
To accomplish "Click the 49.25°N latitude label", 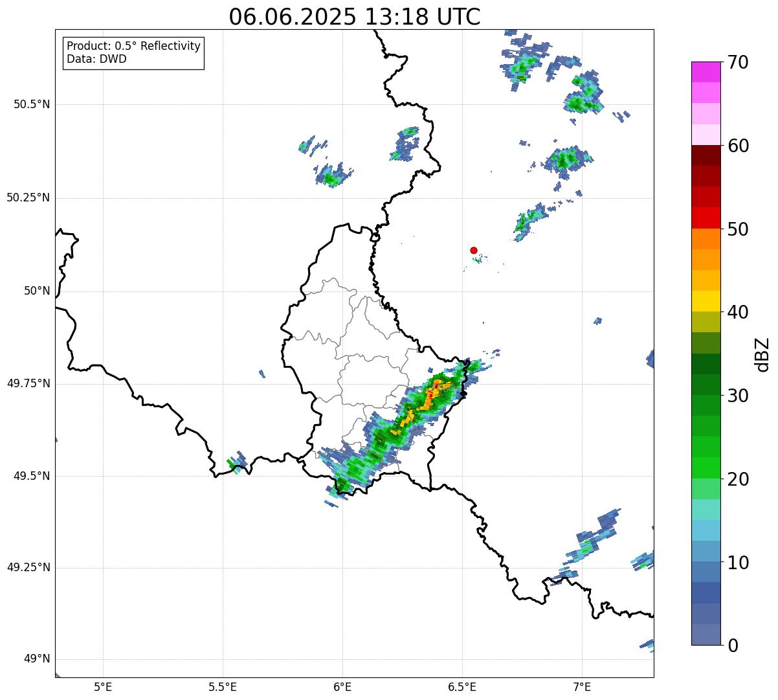I will coord(28,567).
